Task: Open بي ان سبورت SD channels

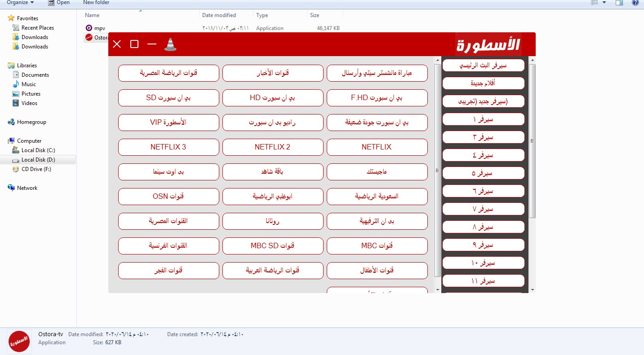Action: click(x=169, y=98)
